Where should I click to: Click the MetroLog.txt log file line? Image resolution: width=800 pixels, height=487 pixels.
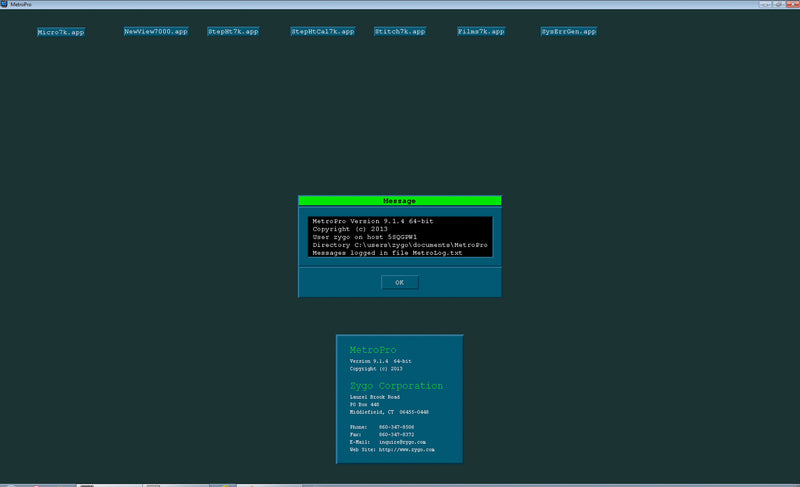(388, 253)
